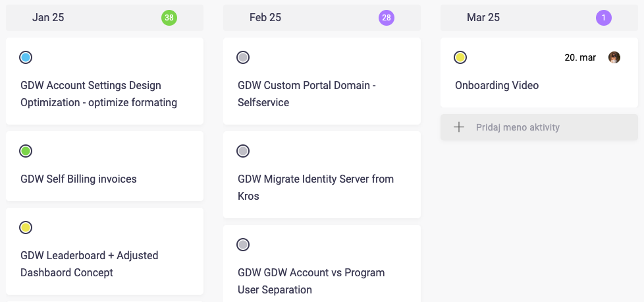Toggle grey status circle on Custom Portal Domain card

click(x=243, y=57)
